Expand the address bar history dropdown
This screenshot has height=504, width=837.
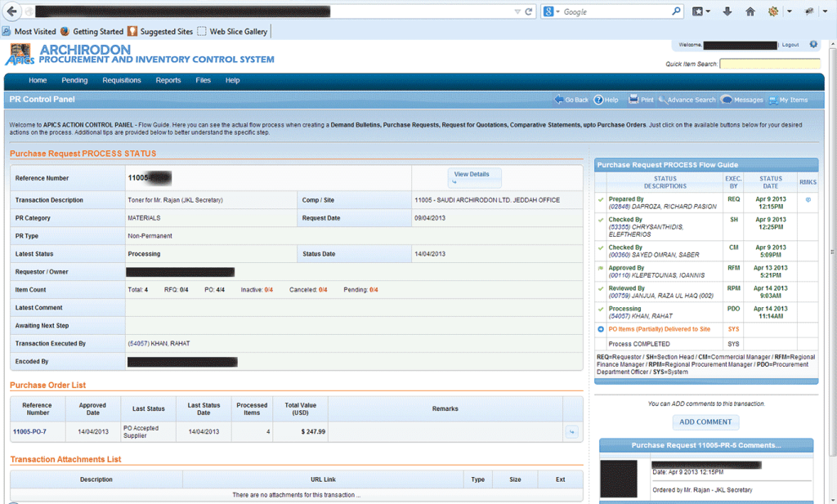click(517, 11)
